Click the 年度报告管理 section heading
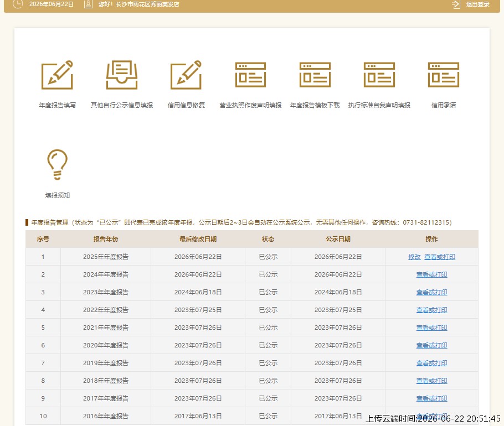 50,222
